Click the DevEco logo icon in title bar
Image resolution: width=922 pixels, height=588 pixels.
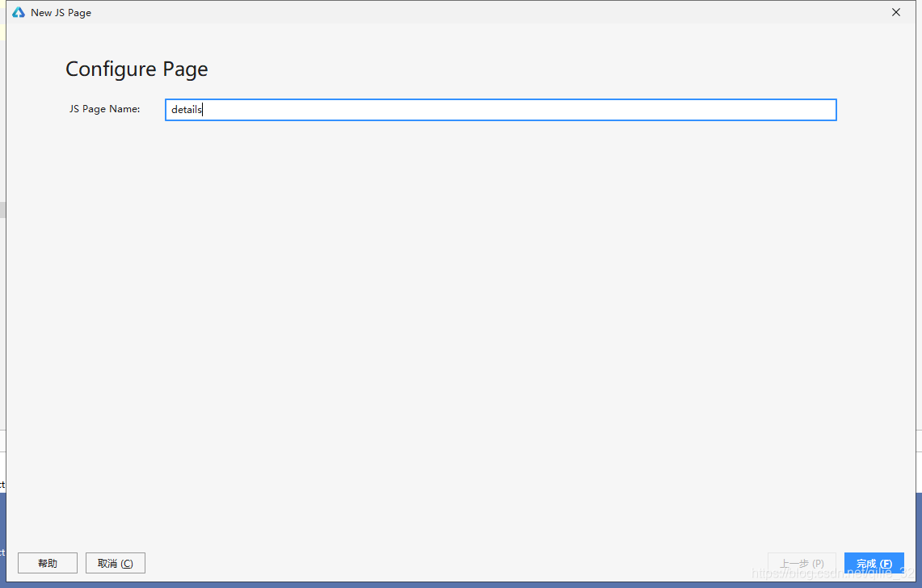(x=19, y=12)
